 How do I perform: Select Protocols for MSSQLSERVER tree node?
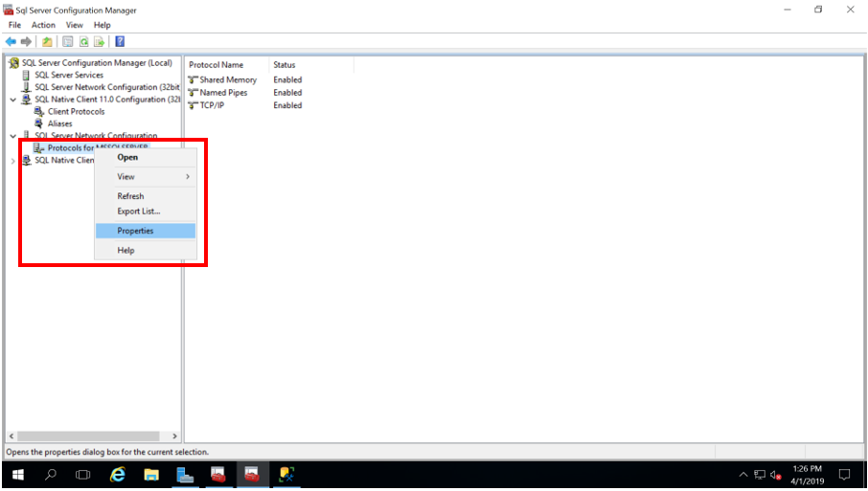[x=70, y=147]
